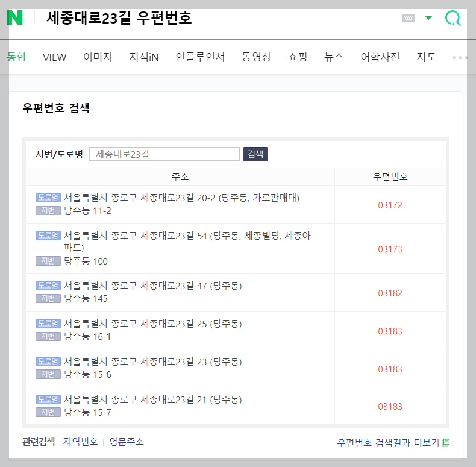The width and height of the screenshot is (476, 467).
Task: Click 도로명 badge on 세종대로23길 21 row
Action: click(x=48, y=400)
